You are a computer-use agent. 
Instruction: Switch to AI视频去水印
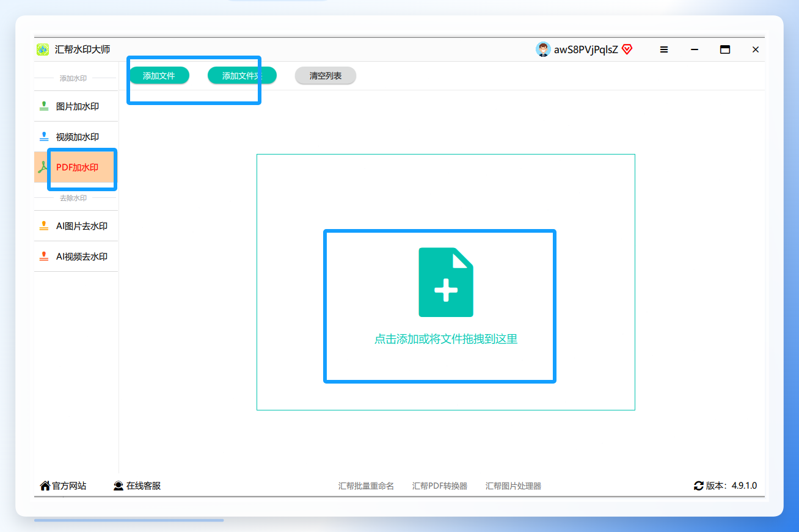click(76, 257)
